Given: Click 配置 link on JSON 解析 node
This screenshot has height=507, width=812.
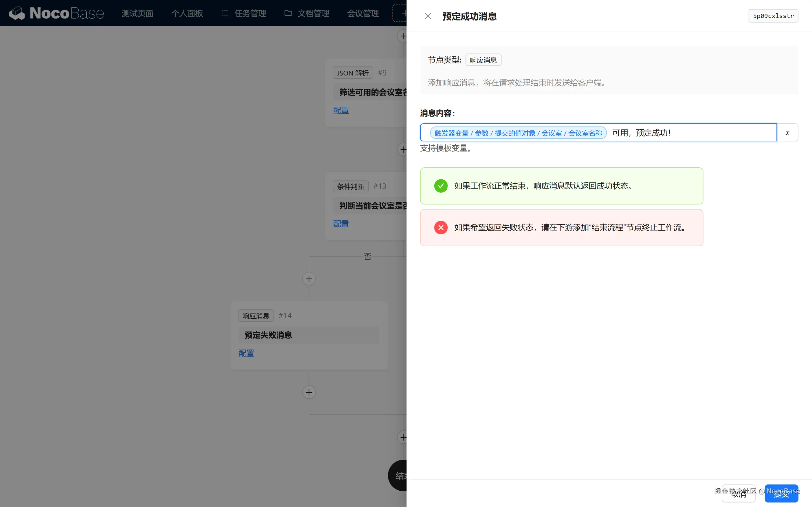Looking at the screenshot, I should (341, 110).
